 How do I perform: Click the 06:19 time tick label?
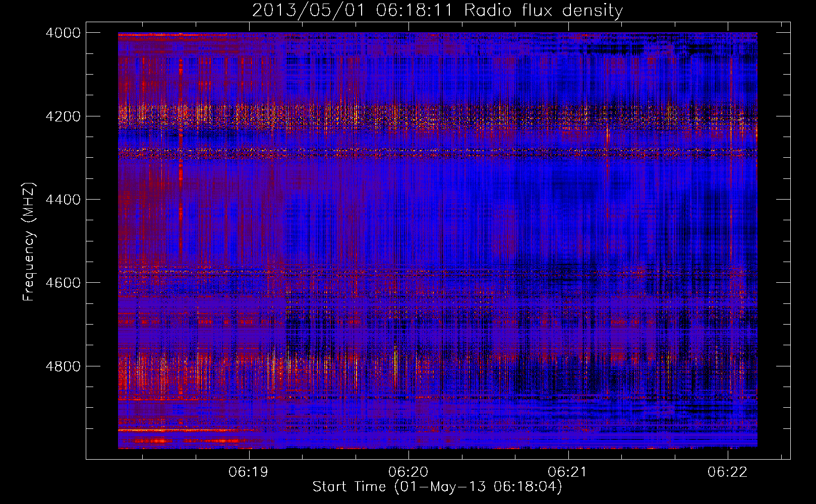click(x=248, y=472)
